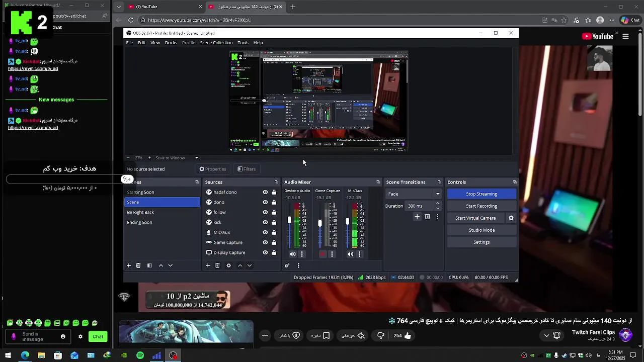Open YouTube notification bell for Twitch Farsi Clips
The height and width of the screenshot is (362, 644).
[x=557, y=335]
